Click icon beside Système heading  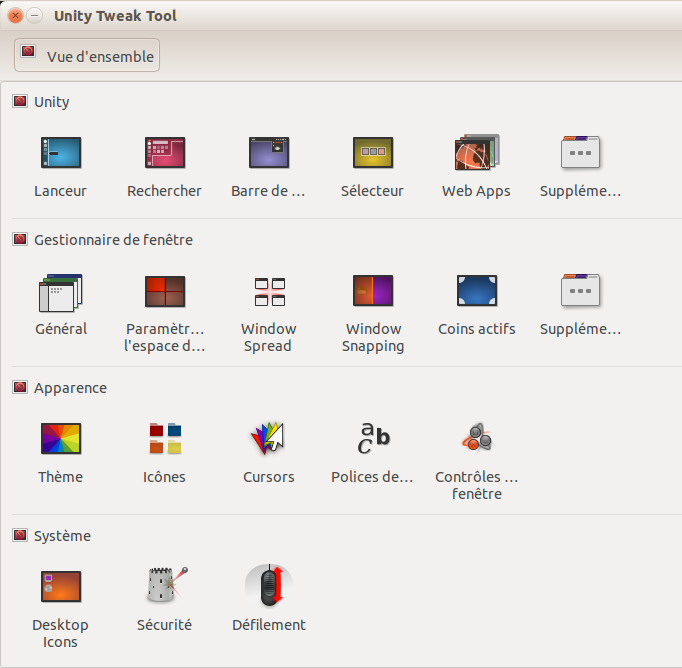[20, 535]
